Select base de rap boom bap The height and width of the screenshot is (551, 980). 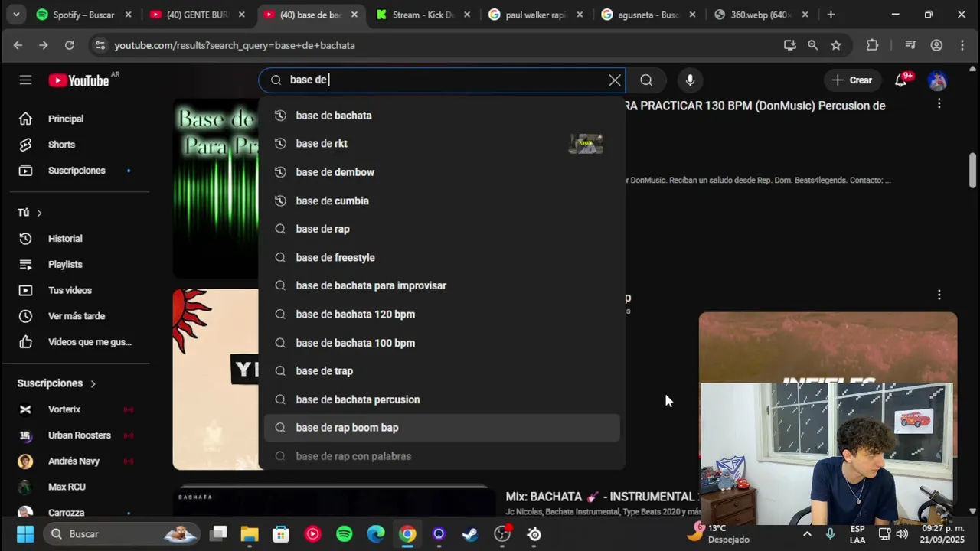442,428
